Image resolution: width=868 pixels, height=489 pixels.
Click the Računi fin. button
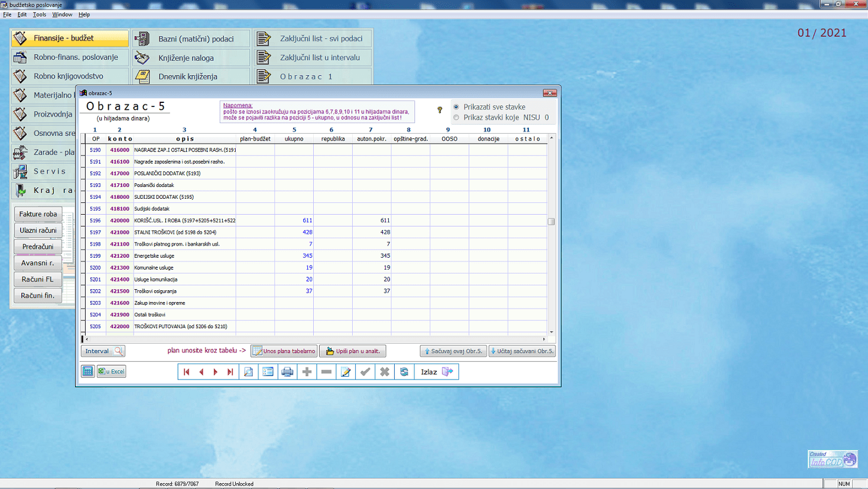(38, 296)
